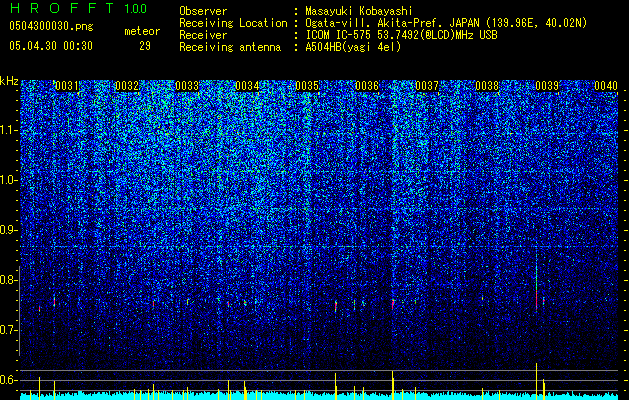Click the meteor echo just before 0031

click(x=54, y=301)
